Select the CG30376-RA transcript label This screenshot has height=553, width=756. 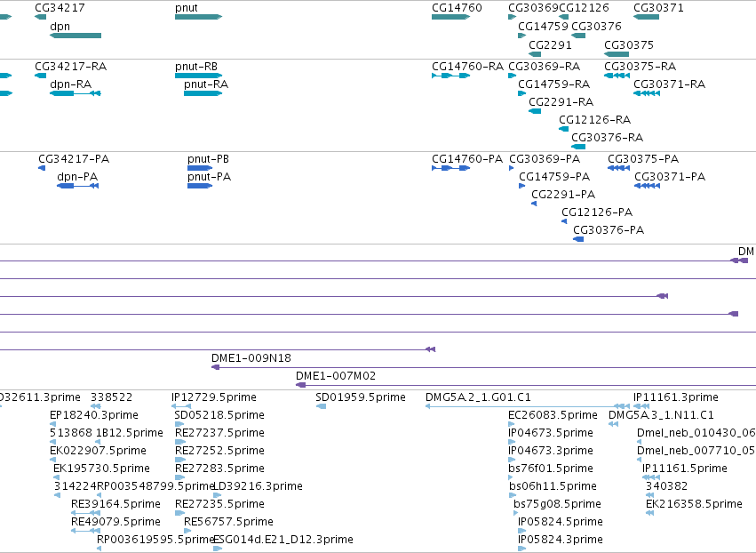[x=608, y=138]
